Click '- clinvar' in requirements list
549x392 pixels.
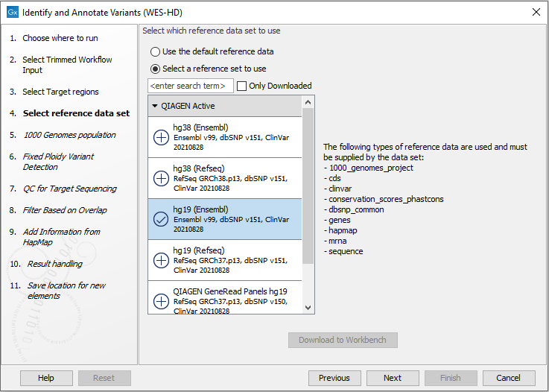coord(337,189)
